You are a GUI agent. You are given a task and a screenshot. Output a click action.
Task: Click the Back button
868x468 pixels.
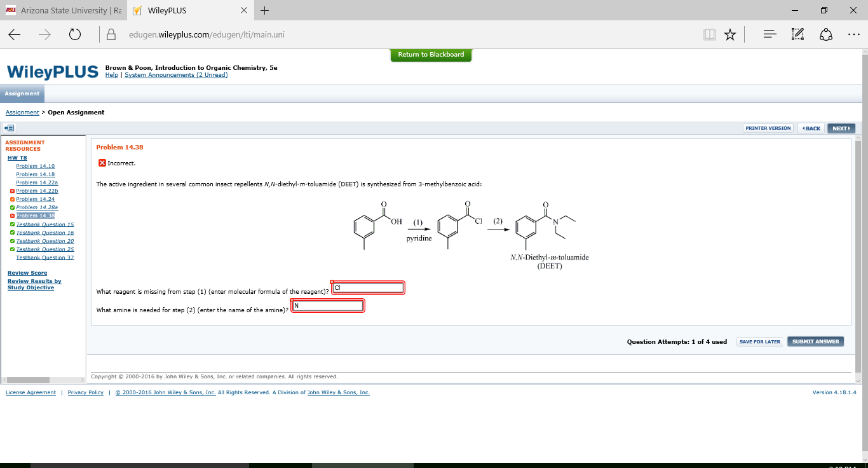(811, 128)
